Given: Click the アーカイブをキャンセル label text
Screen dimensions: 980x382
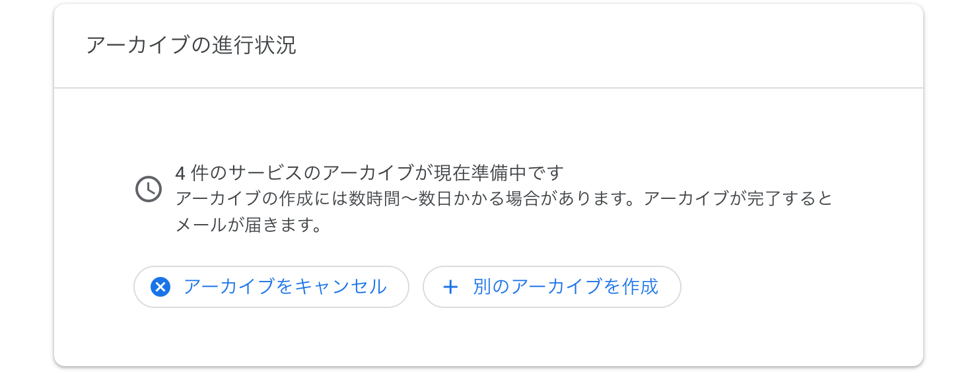Looking at the screenshot, I should 285,287.
